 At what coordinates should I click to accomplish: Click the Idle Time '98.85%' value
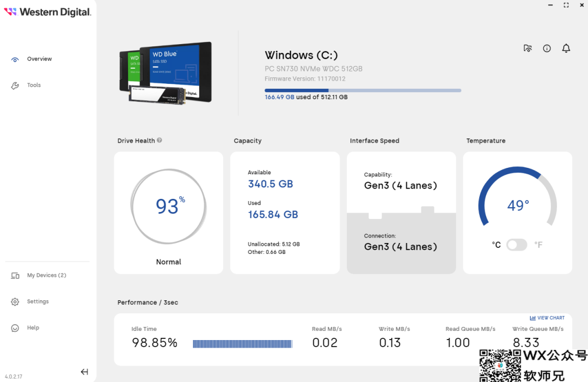coord(155,343)
